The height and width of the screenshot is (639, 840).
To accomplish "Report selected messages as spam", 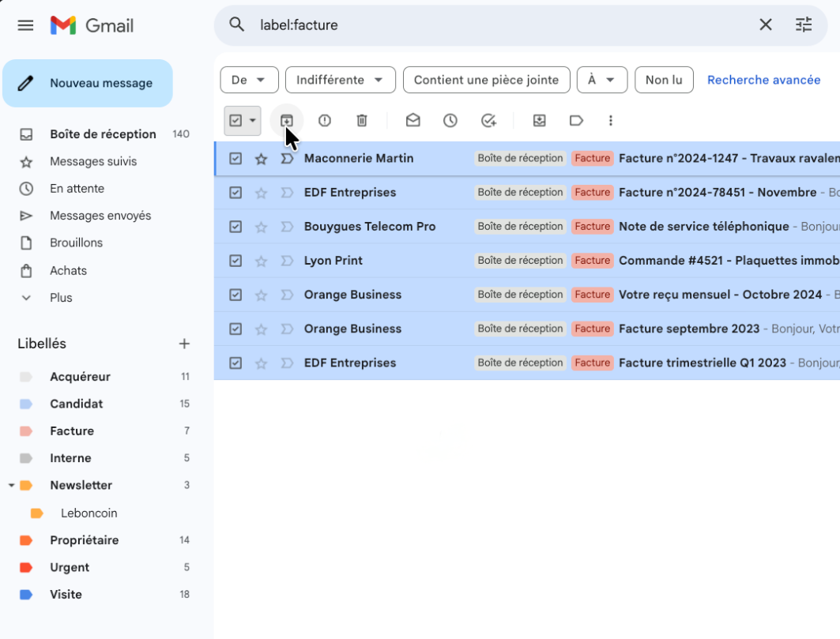I will [325, 121].
